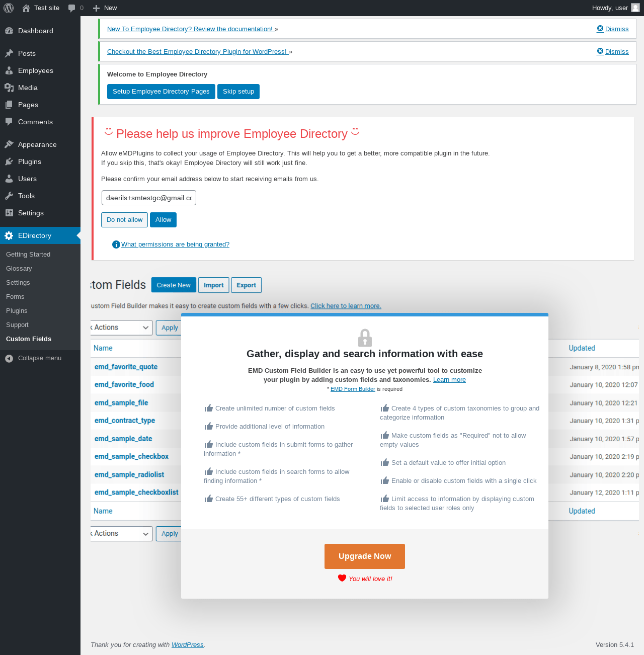Open emd_sample_checkboxlist field
The height and width of the screenshot is (655, 644).
136,493
